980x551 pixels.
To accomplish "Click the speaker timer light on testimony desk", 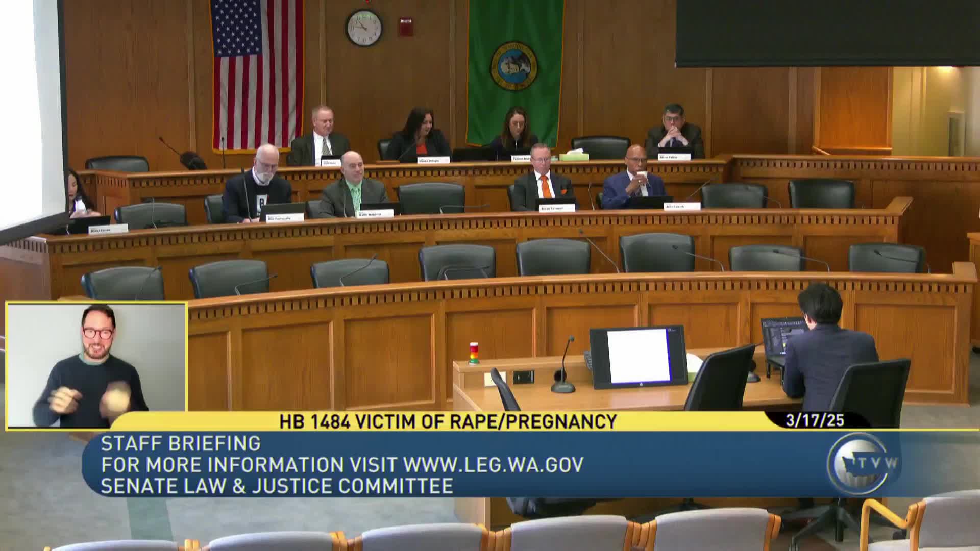I will 474,353.
